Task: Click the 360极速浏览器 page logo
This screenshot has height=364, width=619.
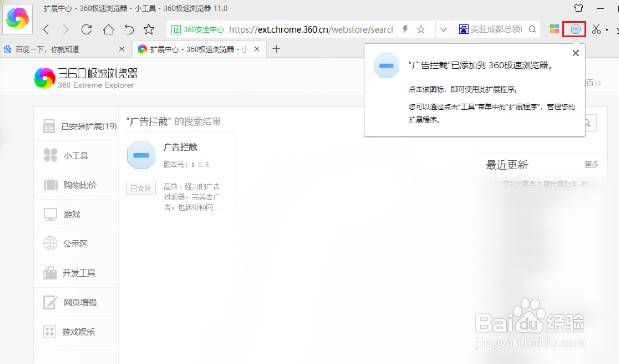Action: click(x=86, y=78)
